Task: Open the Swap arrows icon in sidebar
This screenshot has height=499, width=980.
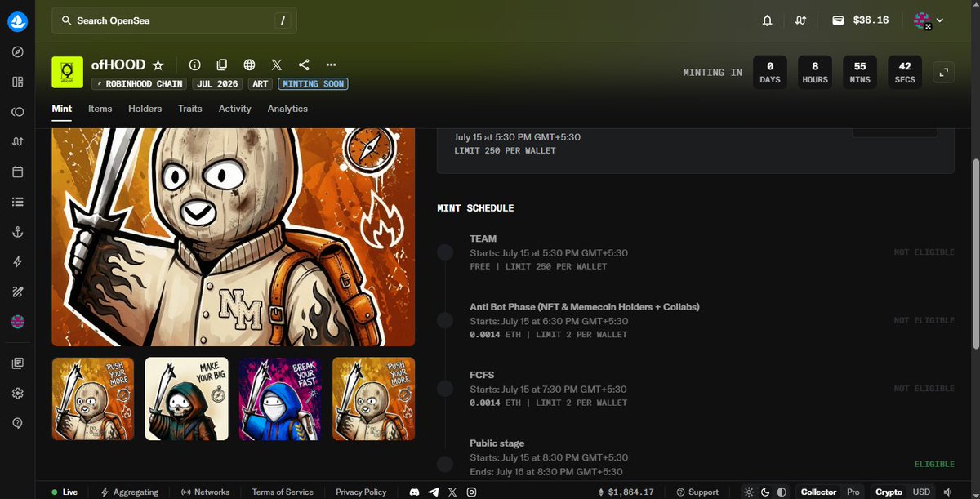Action: 17,142
